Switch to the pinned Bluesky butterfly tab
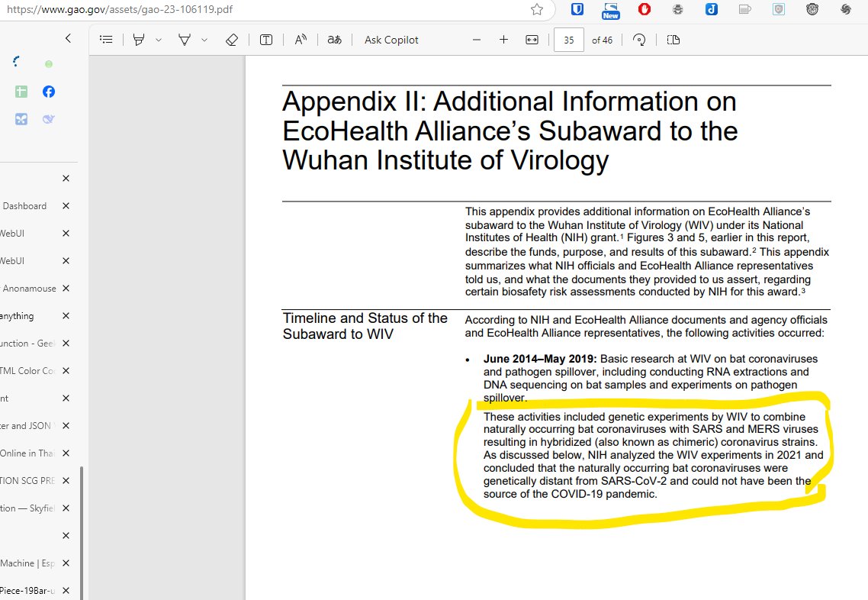This screenshot has height=600, width=868. (x=21, y=119)
